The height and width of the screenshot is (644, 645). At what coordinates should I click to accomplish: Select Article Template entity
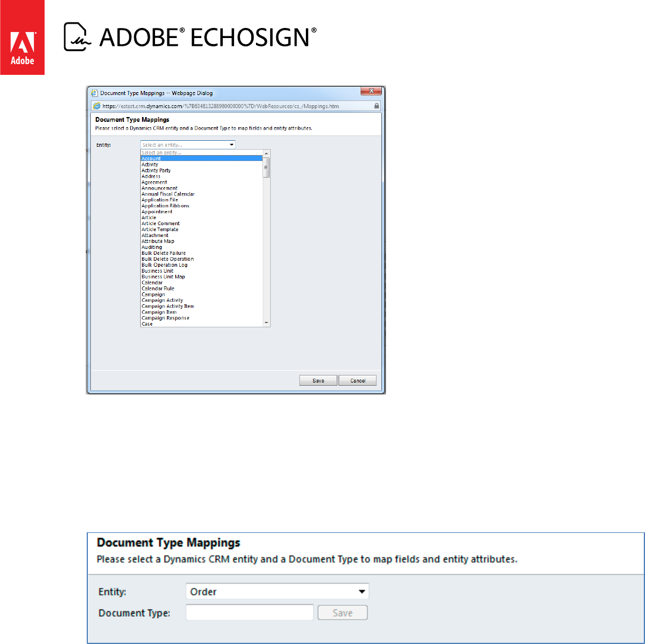pyautogui.click(x=201, y=229)
